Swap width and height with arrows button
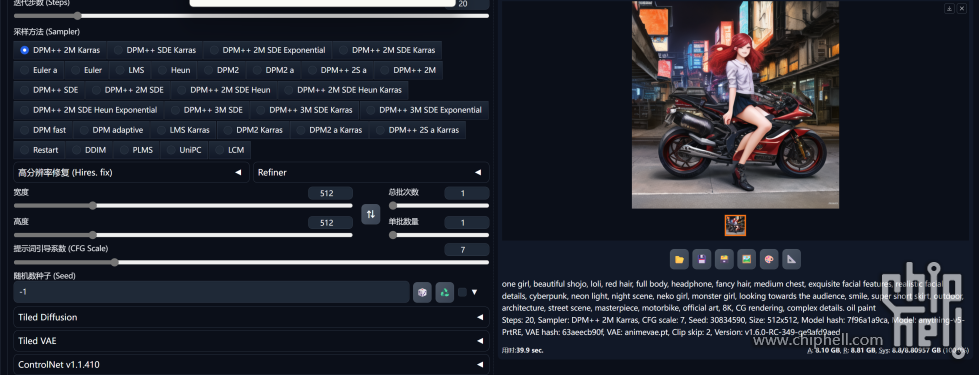Viewport: 979px width, 375px height. point(371,214)
